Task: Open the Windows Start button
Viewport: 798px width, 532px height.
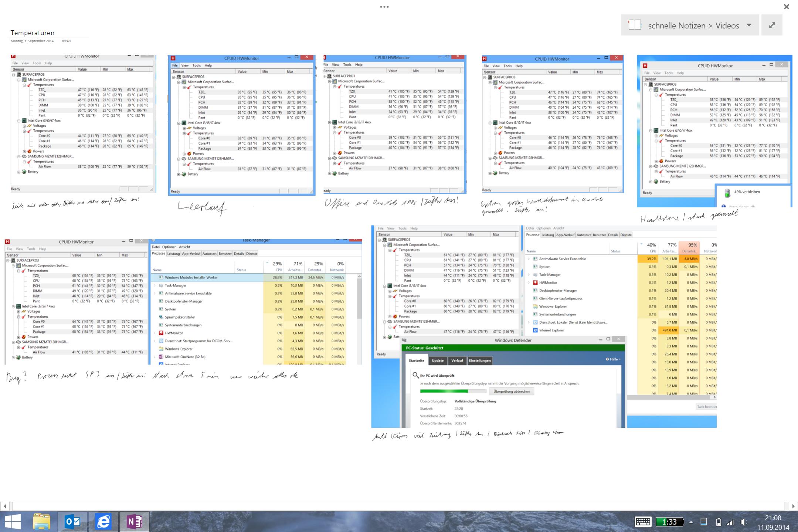Action: pos(13,522)
